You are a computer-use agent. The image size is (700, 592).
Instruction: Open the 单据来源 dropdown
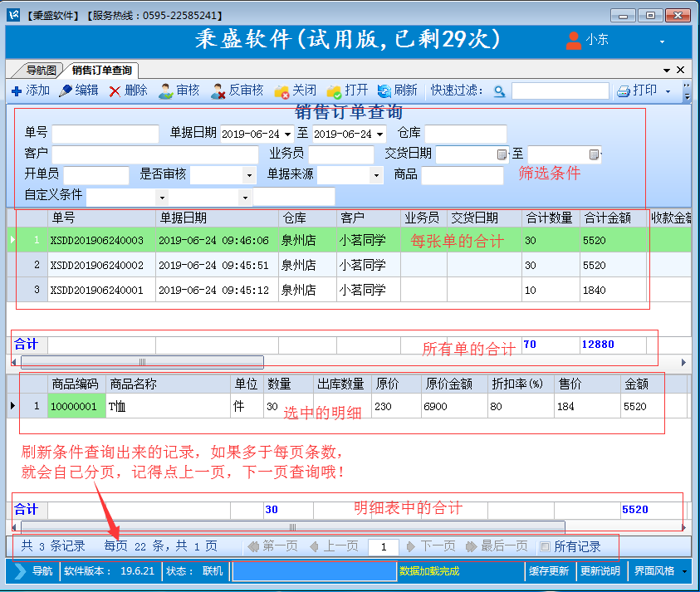(x=376, y=175)
